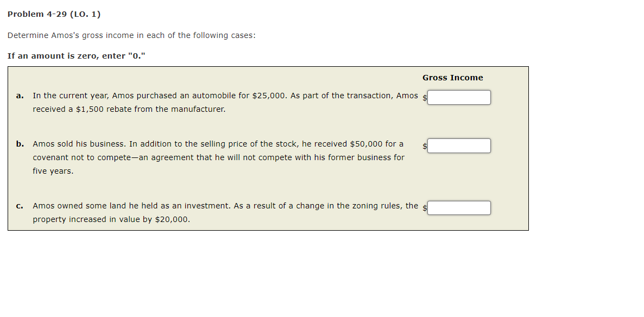The width and height of the screenshot is (644, 317).
Task: Select the text of part b
Action: [x=217, y=157]
